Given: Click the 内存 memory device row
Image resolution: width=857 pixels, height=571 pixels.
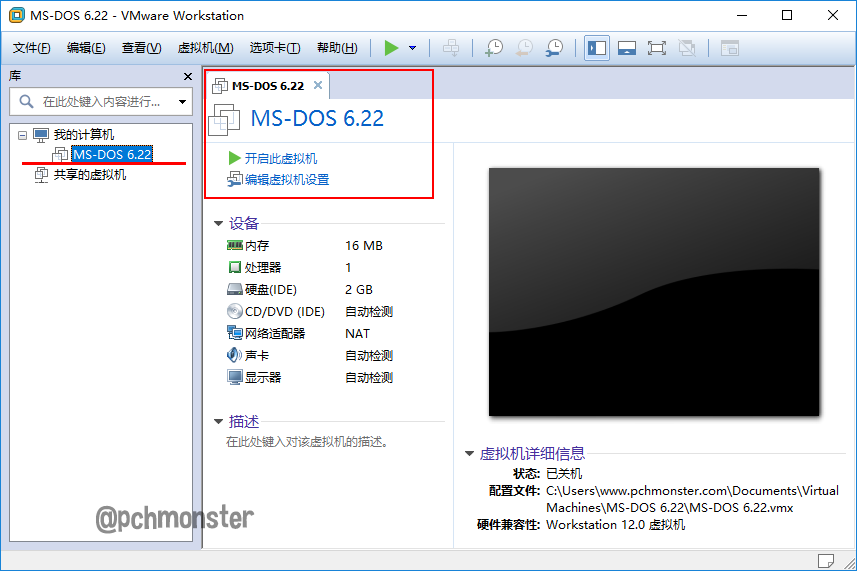Looking at the screenshot, I should [309, 245].
